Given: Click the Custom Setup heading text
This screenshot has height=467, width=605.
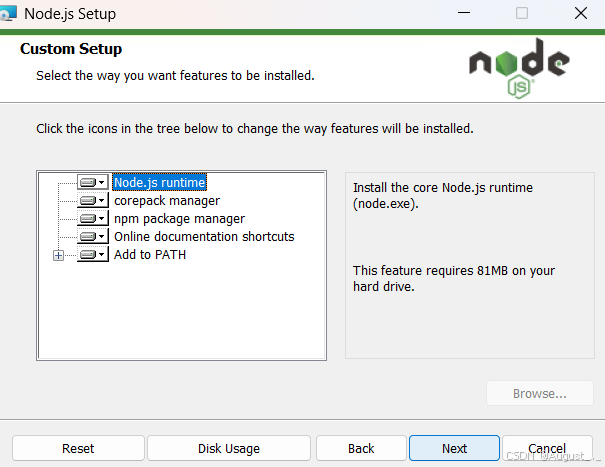Looking at the screenshot, I should tap(71, 49).
